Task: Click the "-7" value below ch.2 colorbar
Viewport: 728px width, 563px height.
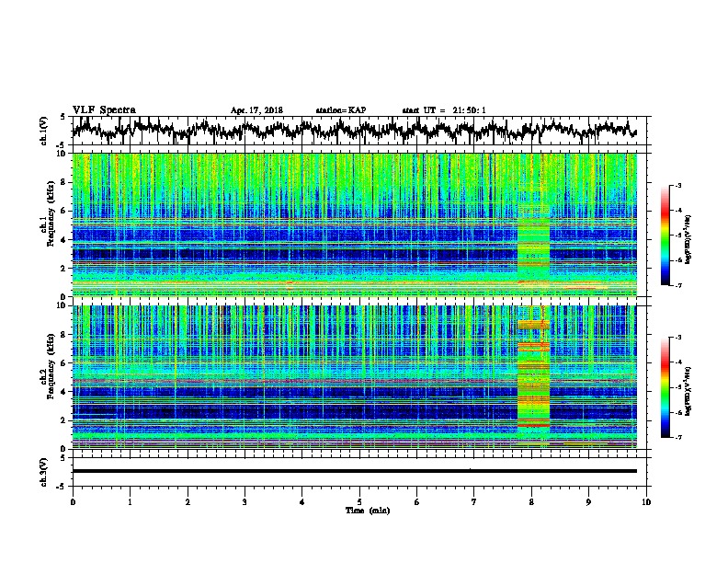Action: pyautogui.click(x=678, y=438)
